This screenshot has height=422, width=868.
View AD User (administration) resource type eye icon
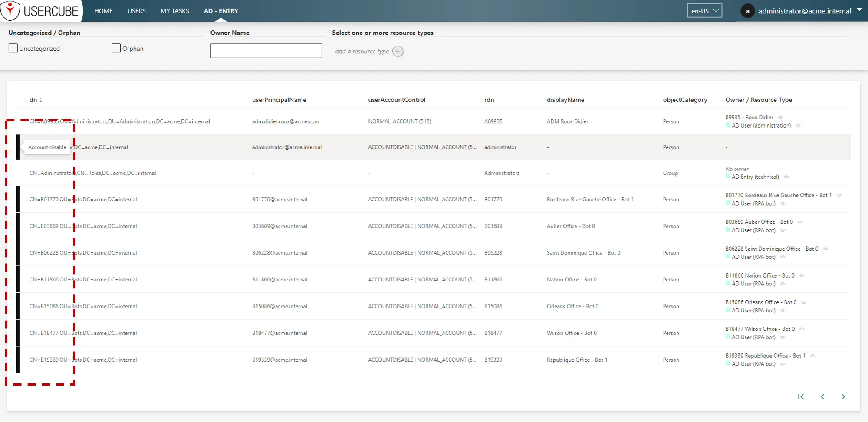click(798, 126)
